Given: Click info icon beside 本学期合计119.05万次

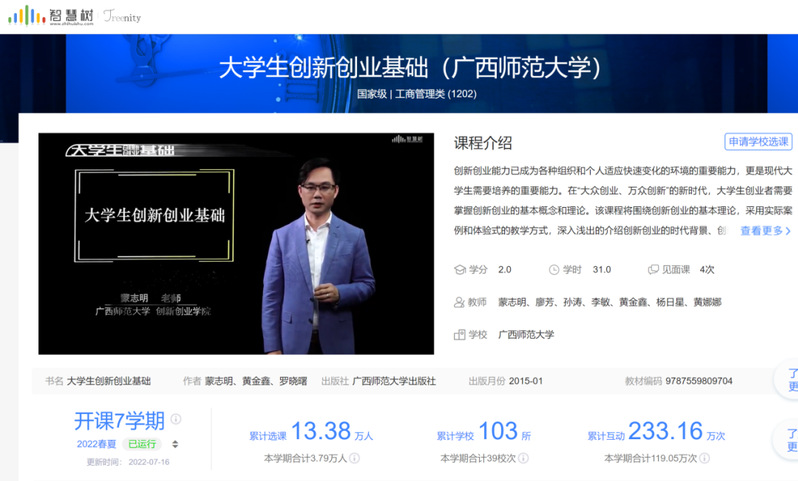Looking at the screenshot, I should pyautogui.click(x=704, y=458).
